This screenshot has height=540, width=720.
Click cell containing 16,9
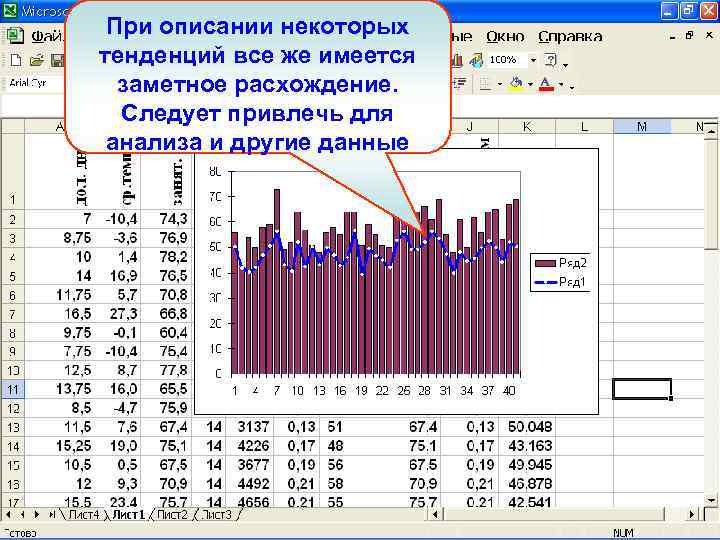[117, 276]
